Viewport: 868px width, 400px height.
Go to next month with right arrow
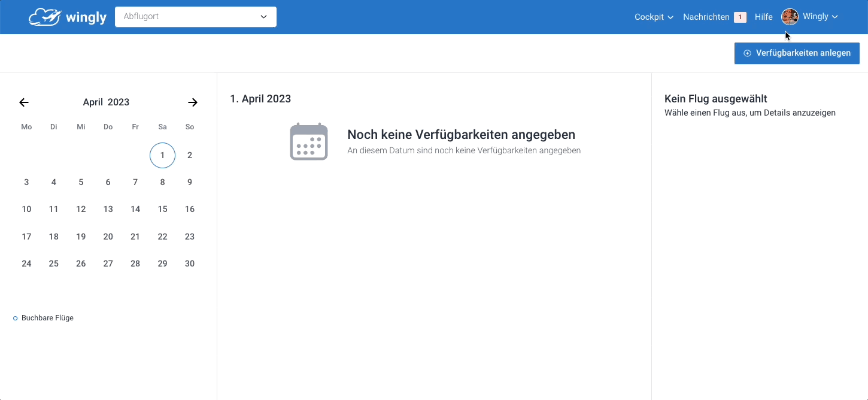193,102
